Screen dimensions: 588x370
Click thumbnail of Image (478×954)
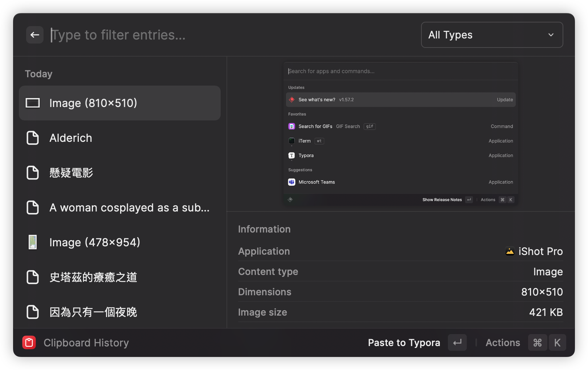33,242
